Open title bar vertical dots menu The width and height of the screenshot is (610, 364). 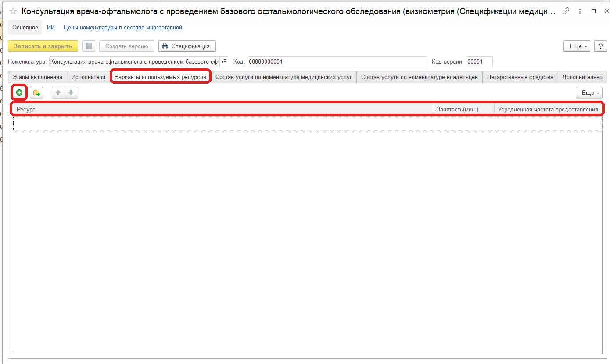(x=580, y=11)
